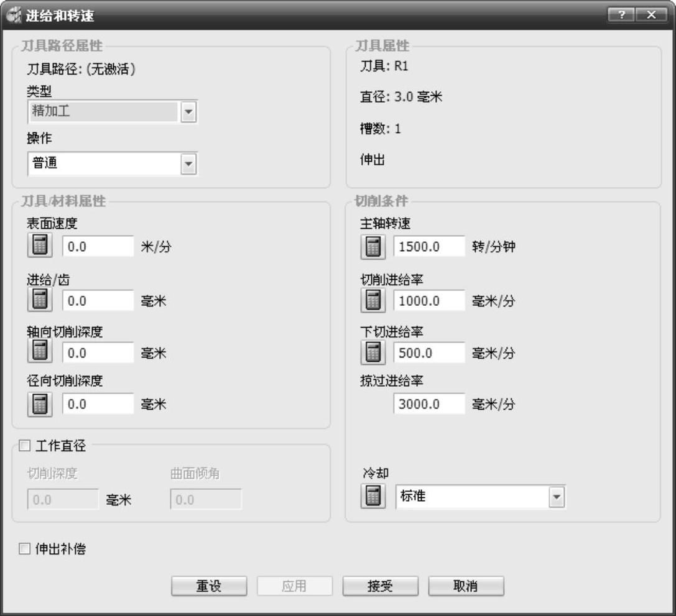Click calculator icon for 进给/齿
Viewport: 676px width, 616px height.
point(40,300)
